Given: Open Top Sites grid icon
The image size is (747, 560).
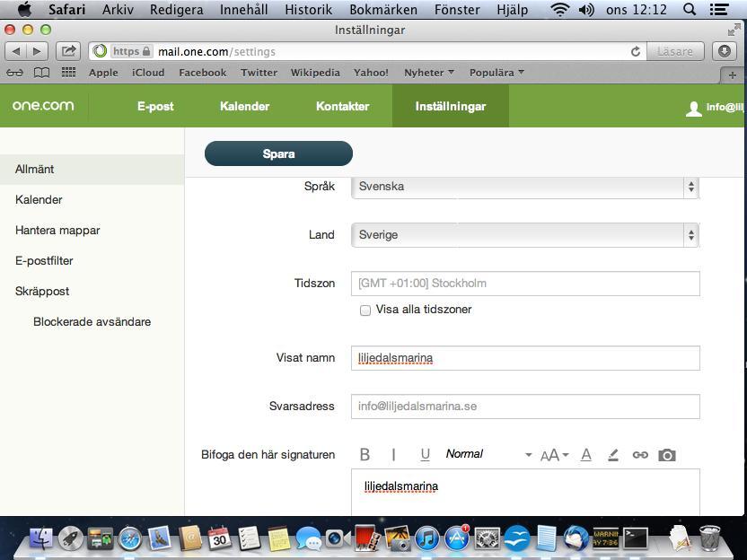Looking at the screenshot, I should [x=68, y=73].
